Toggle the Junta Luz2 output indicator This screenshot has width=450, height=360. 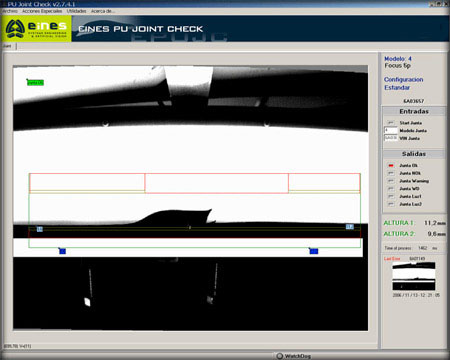pos(391,204)
